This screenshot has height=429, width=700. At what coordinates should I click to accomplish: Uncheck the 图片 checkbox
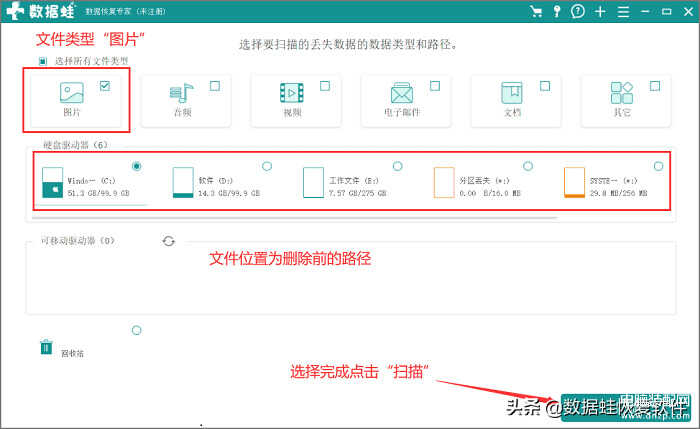(105, 86)
